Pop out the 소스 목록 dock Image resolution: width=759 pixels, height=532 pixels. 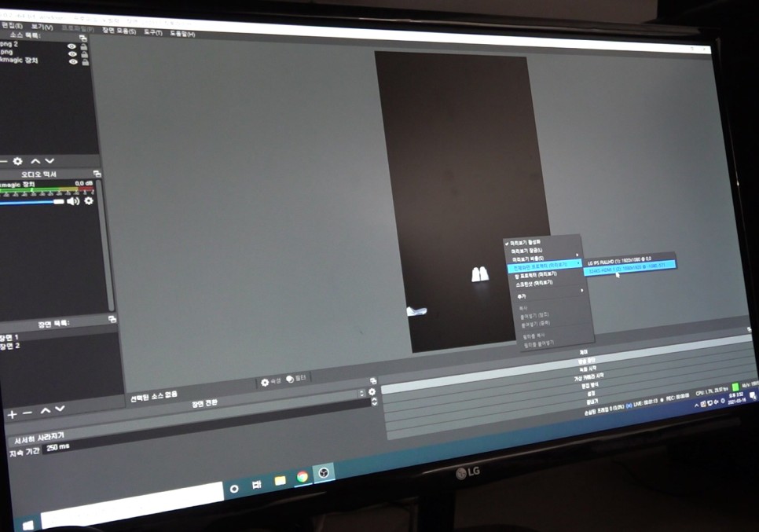tap(82, 38)
